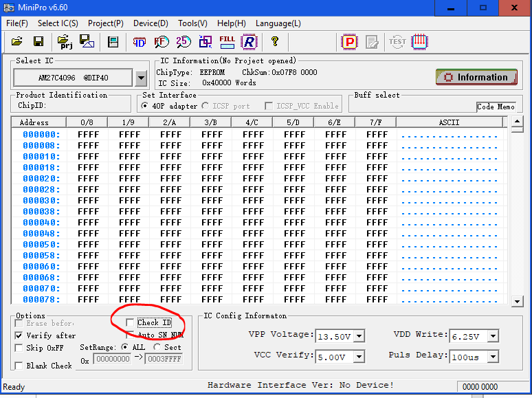Click the 4/C column header
The width and height of the screenshot is (532, 398).
pos(252,122)
